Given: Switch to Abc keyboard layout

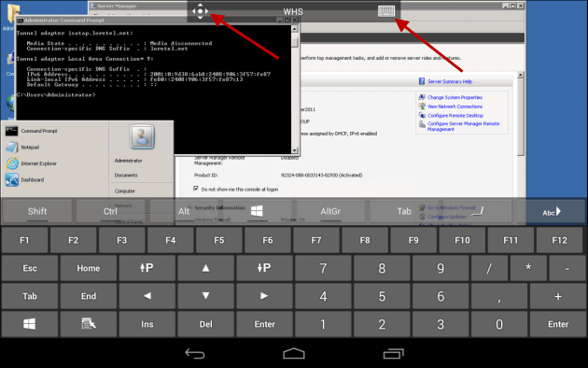Looking at the screenshot, I should [x=552, y=212].
